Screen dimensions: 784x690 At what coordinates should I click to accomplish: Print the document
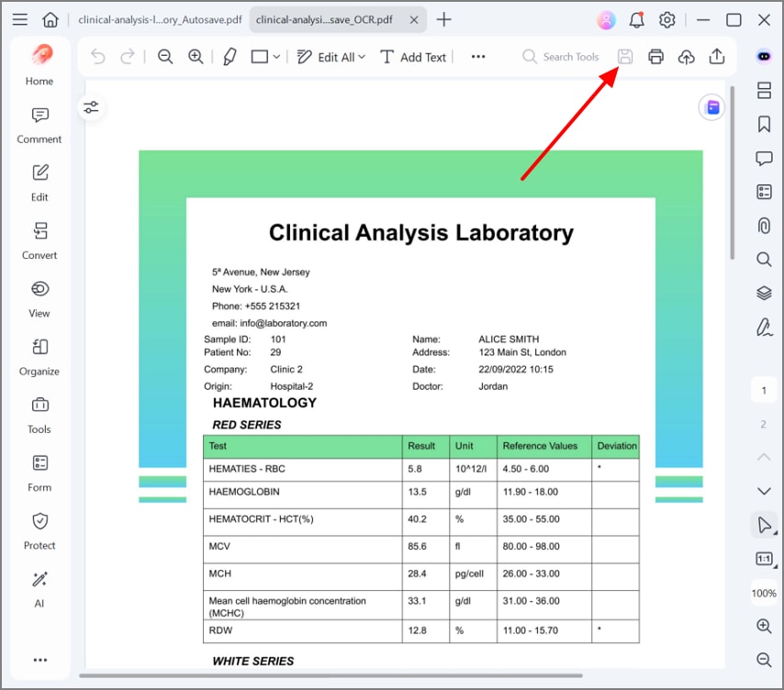(655, 57)
